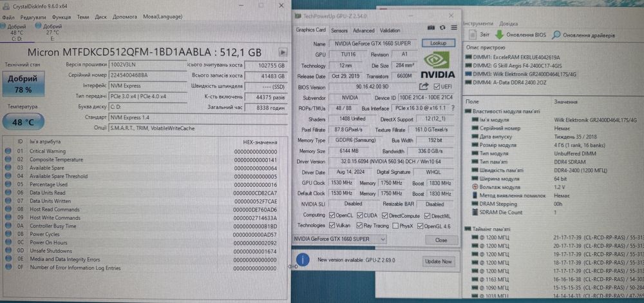
Task: Switch to the Advanced tab in GPU-Z
Action: tap(363, 30)
